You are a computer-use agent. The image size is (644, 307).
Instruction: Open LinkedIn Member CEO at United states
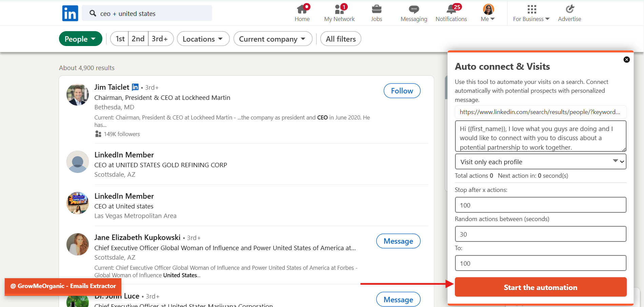[x=124, y=196]
